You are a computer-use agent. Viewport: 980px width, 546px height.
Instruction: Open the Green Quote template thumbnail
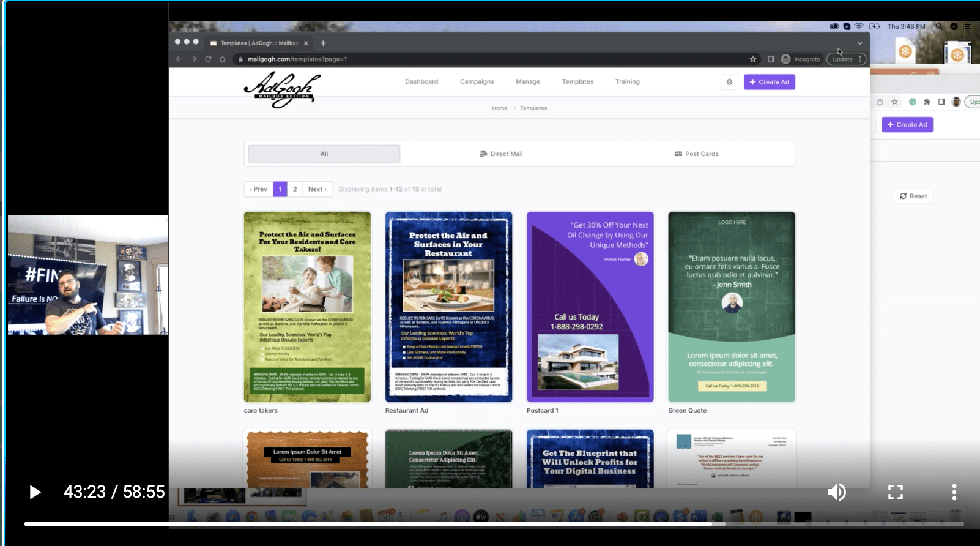732,307
